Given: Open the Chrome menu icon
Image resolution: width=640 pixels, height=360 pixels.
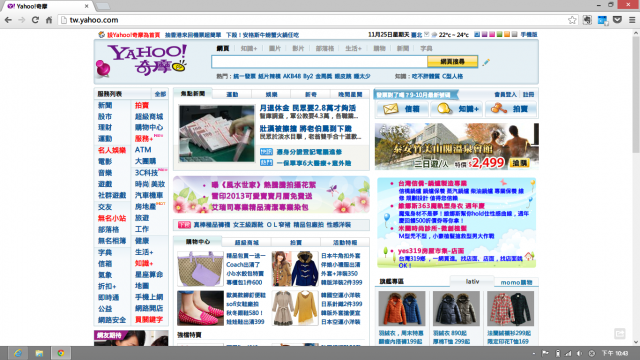Looking at the screenshot, I should (x=632, y=20).
